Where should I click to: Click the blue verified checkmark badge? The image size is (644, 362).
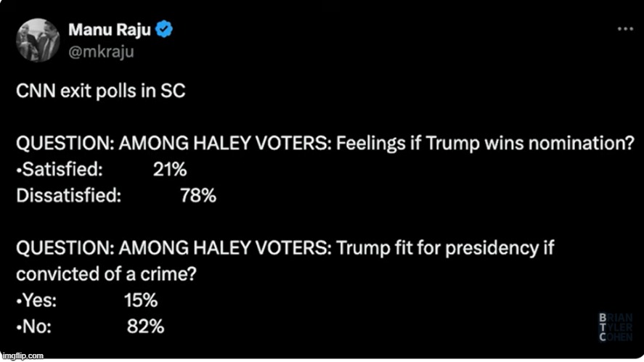point(165,30)
